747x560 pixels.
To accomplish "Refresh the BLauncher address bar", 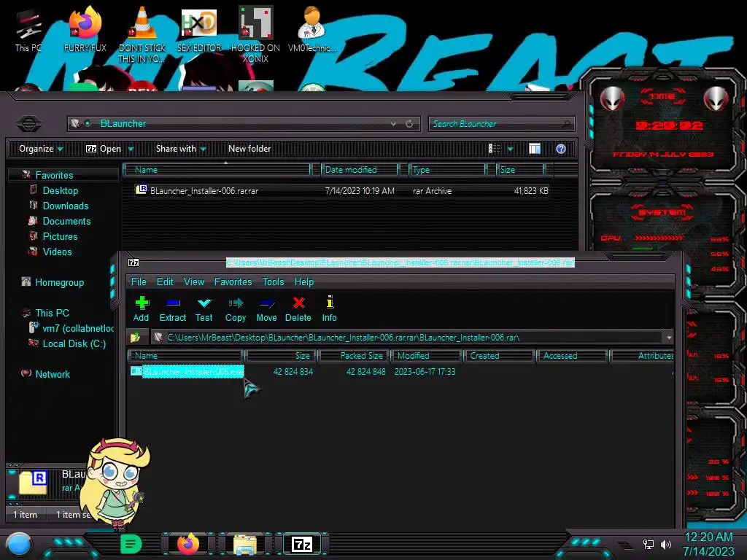I will 409,124.
